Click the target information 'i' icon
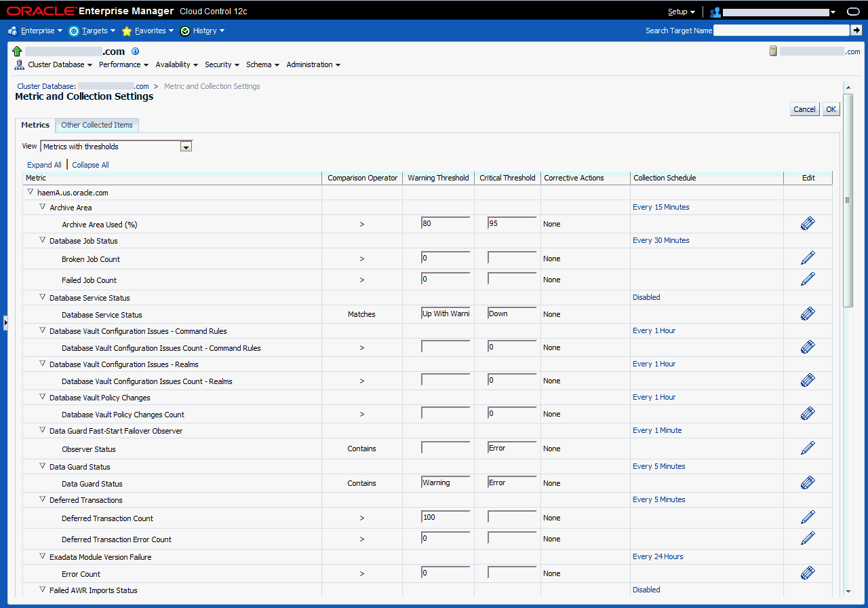The width and height of the screenshot is (868, 608). tap(135, 52)
